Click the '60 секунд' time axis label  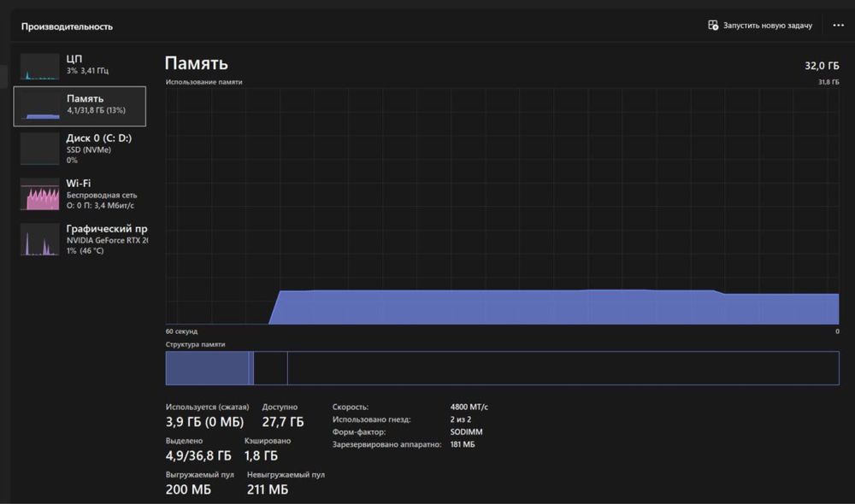(181, 331)
